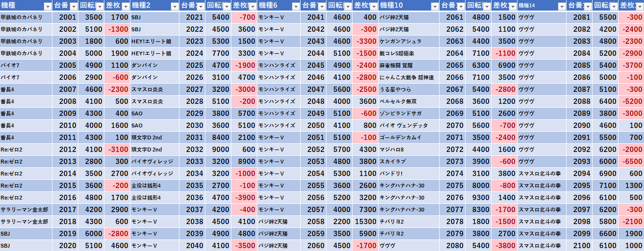Click チバリヨ2 in row 2079
Image resolution: width=644 pixels, height=251 pixels.
tap(409, 234)
